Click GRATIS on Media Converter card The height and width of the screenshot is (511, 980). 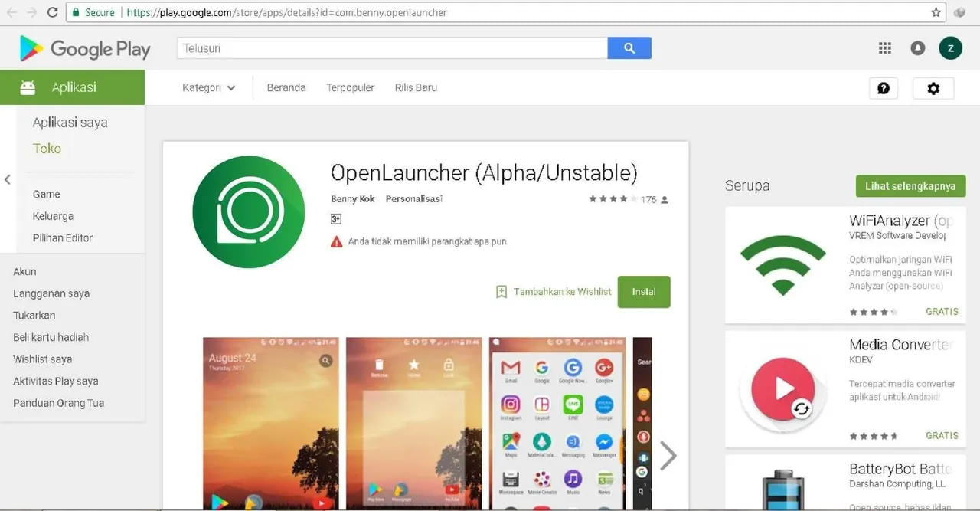pos(942,435)
